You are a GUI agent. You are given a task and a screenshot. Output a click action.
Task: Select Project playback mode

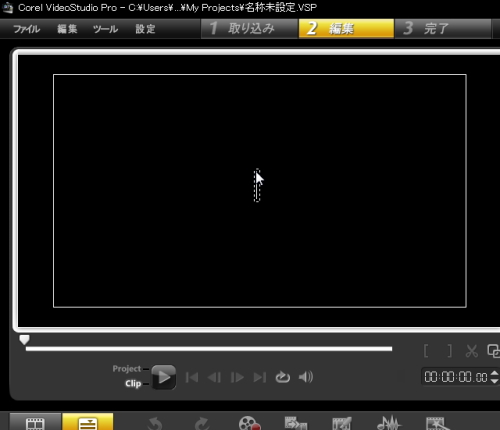coord(127,369)
